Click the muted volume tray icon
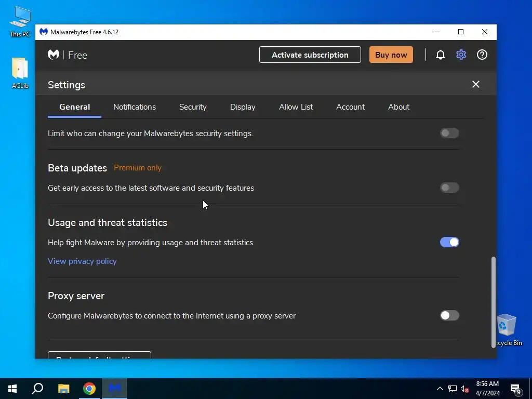 (x=464, y=389)
